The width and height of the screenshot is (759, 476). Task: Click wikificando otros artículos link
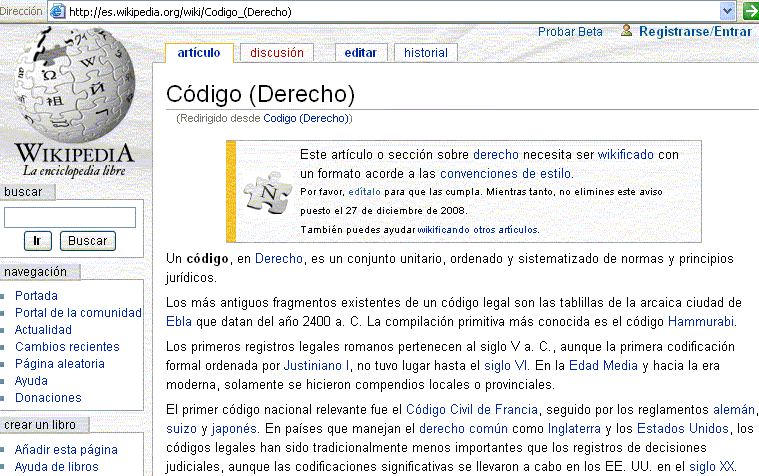[477, 230]
